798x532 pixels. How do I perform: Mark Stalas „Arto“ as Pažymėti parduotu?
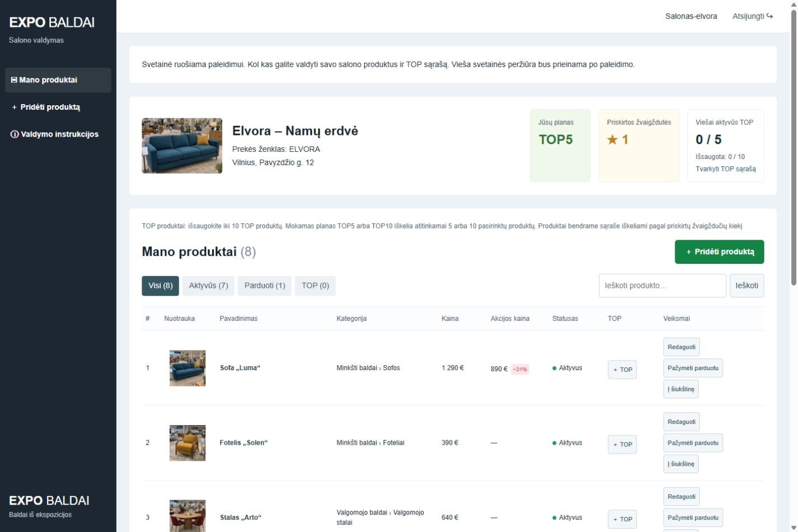[693, 518]
